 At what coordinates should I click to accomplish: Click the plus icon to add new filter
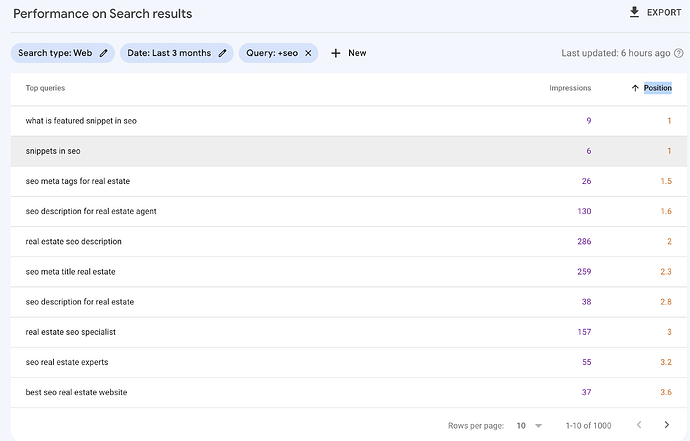pyautogui.click(x=335, y=53)
